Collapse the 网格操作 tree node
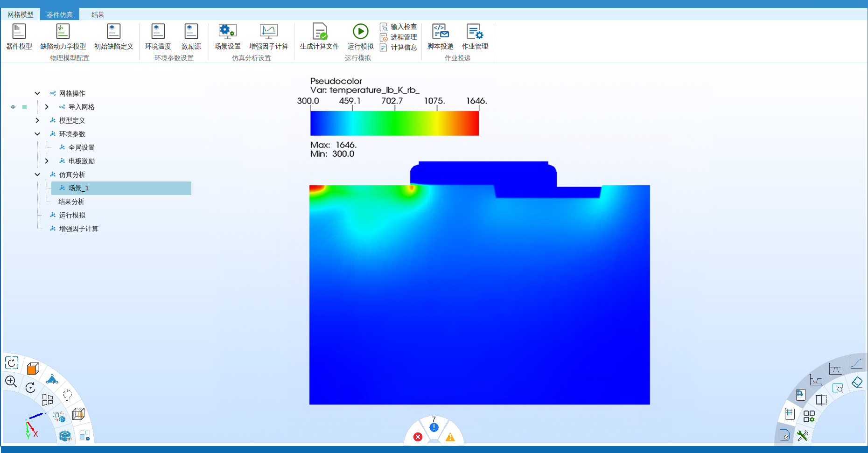Viewport: 868px width, 453px height. [37, 93]
